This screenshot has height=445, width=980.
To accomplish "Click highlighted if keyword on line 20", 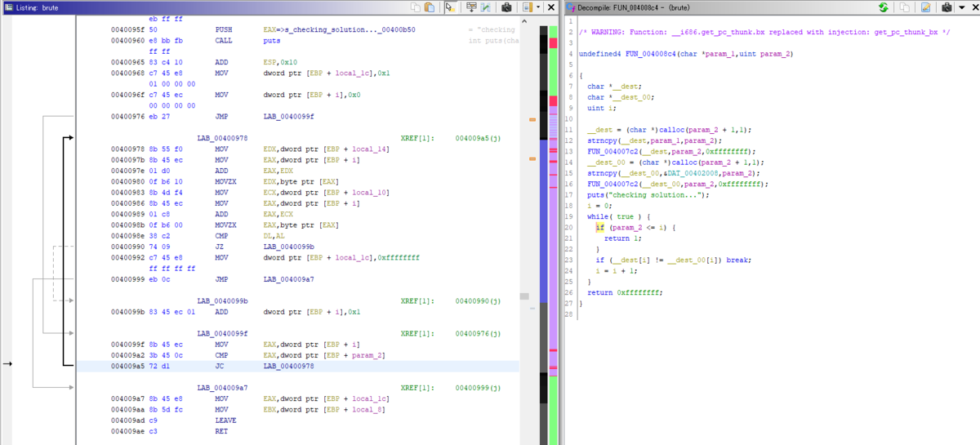I will [600, 227].
